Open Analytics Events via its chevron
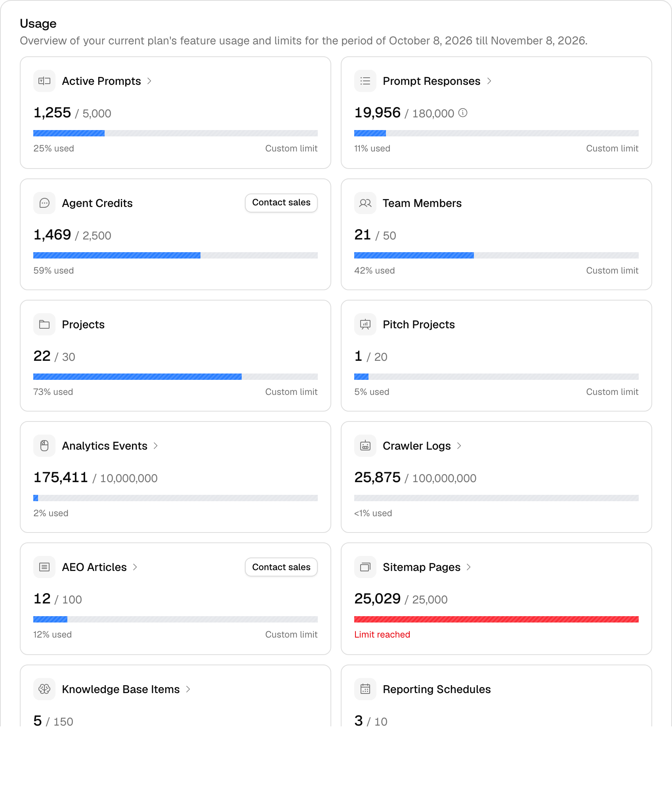 coord(156,446)
